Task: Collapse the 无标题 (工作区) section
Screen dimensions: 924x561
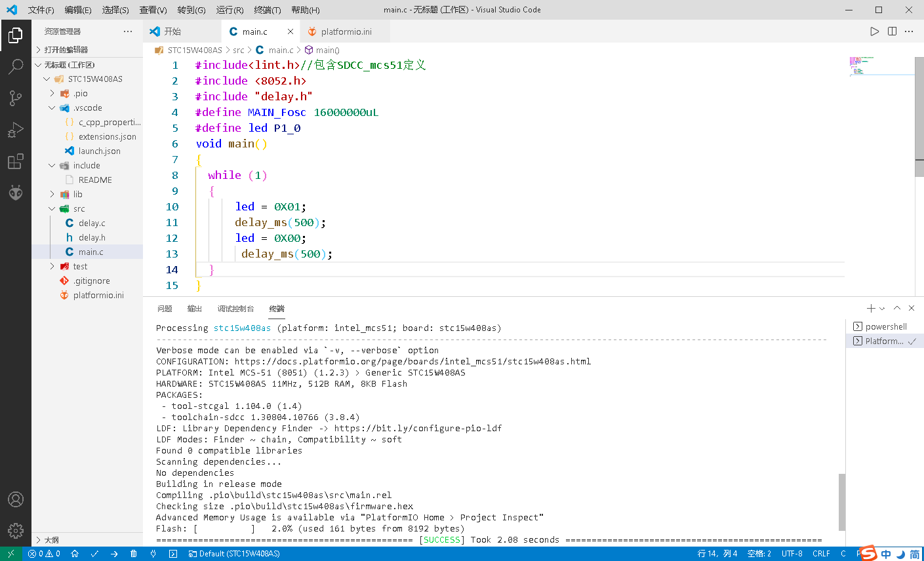Action: pos(87,65)
